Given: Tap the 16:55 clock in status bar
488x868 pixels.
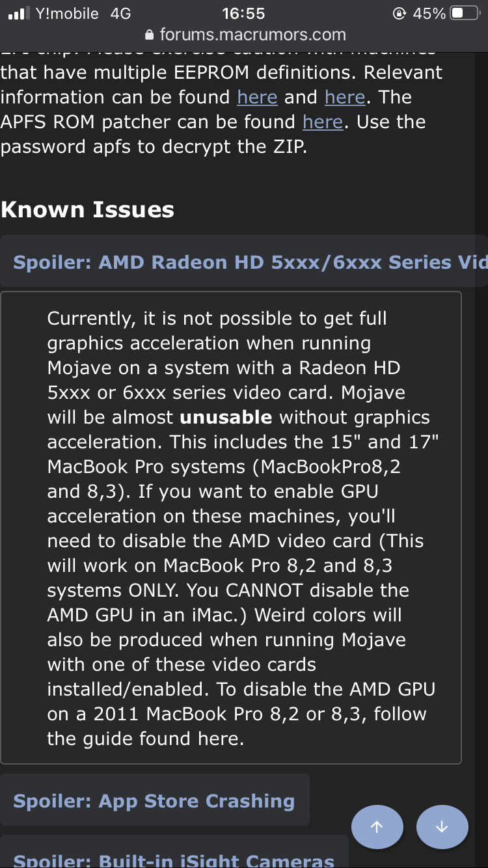Looking at the screenshot, I should pyautogui.click(x=243, y=13).
